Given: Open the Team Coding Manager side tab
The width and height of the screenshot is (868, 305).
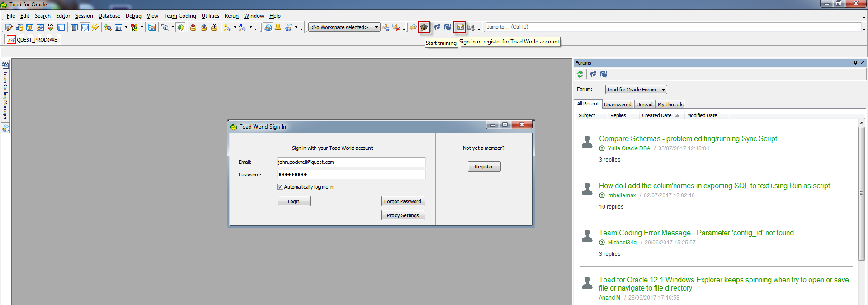Looking at the screenshot, I should (x=5, y=91).
